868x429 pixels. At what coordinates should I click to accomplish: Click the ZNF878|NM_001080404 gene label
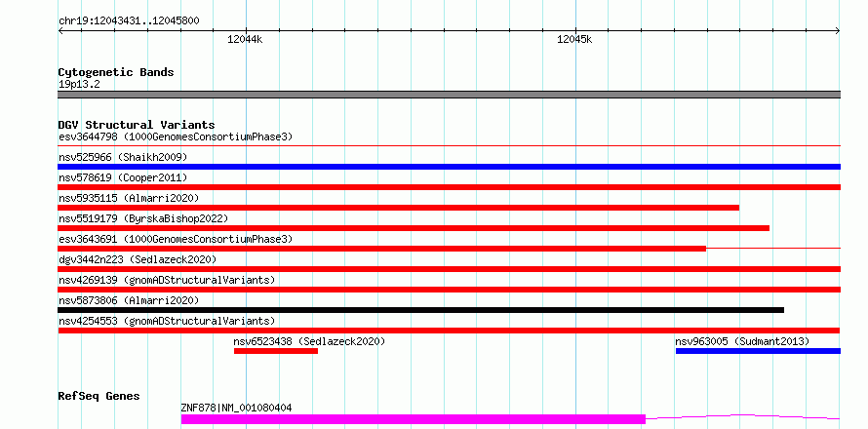click(236, 408)
